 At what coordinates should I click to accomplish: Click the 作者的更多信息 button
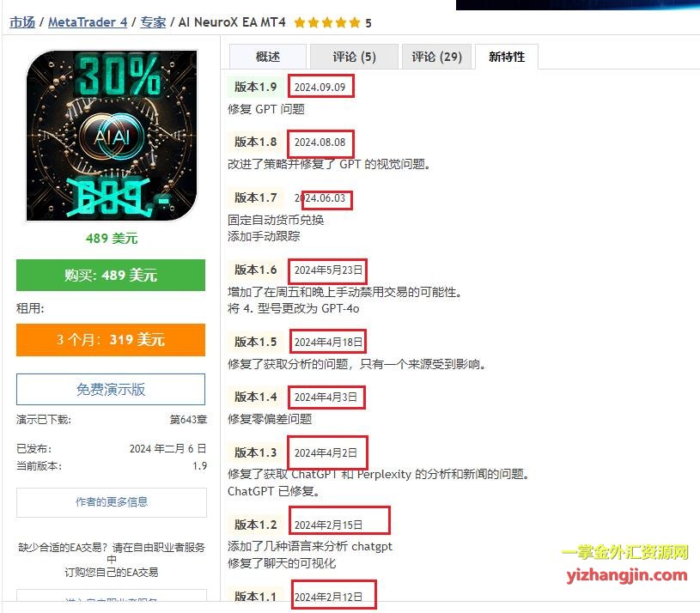click(x=112, y=502)
